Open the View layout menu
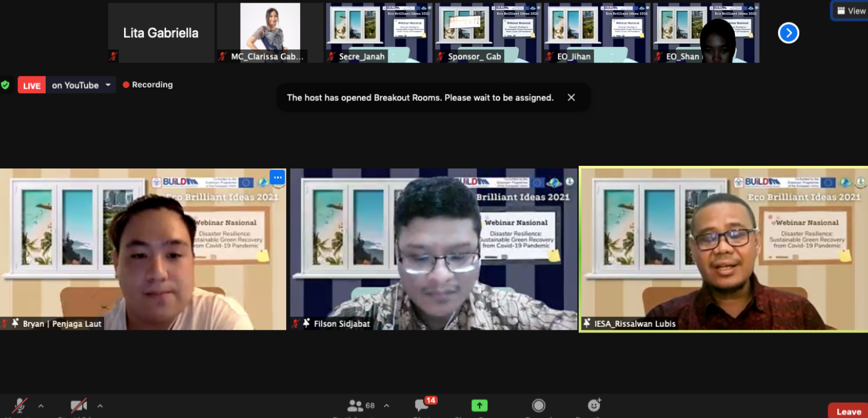868x418 pixels. point(851,11)
